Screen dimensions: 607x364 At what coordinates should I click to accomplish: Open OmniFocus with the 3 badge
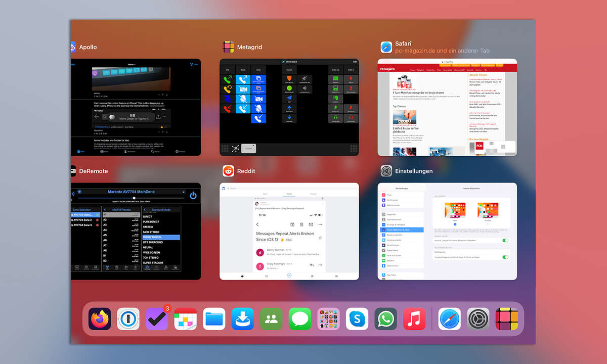pos(157,319)
